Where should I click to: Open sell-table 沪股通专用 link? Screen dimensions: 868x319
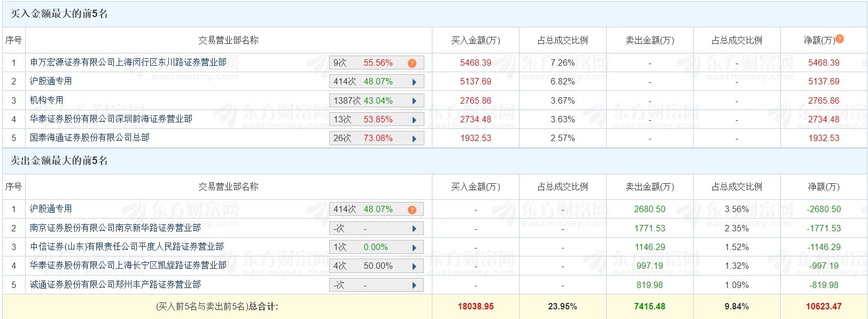pyautogui.click(x=51, y=209)
